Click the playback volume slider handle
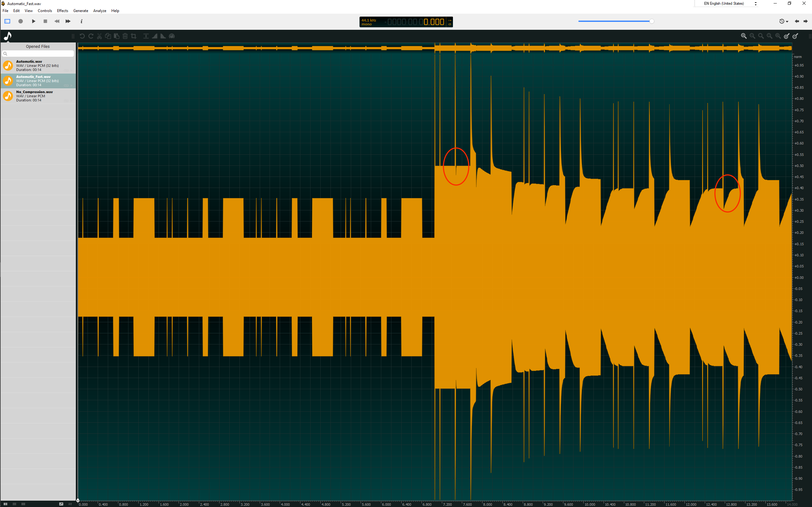The width and height of the screenshot is (812, 507). coord(651,21)
